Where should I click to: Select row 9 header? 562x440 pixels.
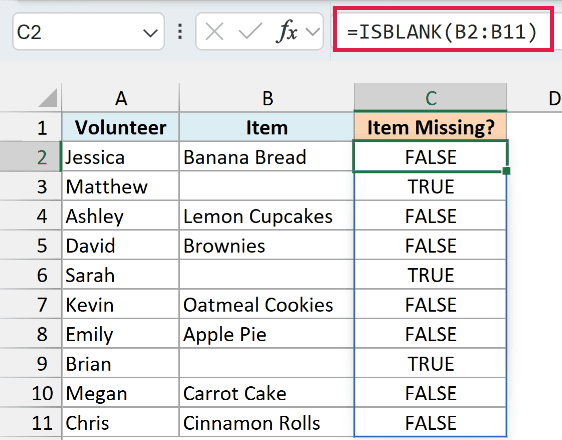pyautogui.click(x=30, y=364)
